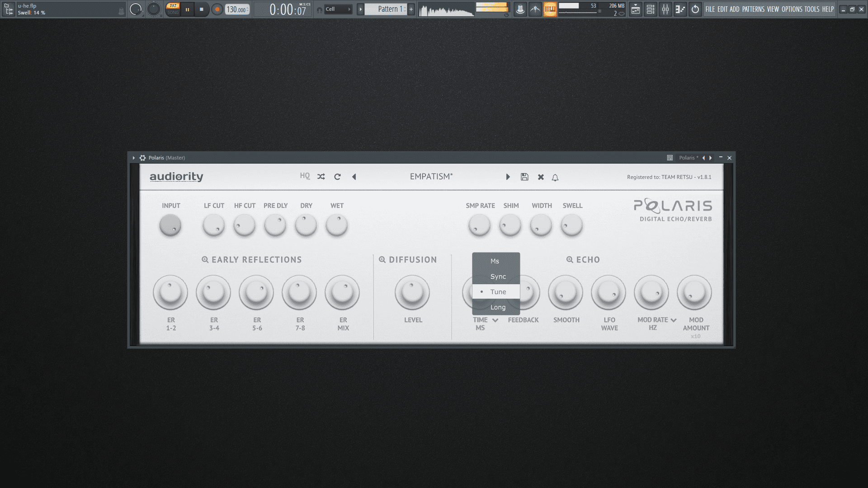Open the Cell snap dropdown

[338, 9]
